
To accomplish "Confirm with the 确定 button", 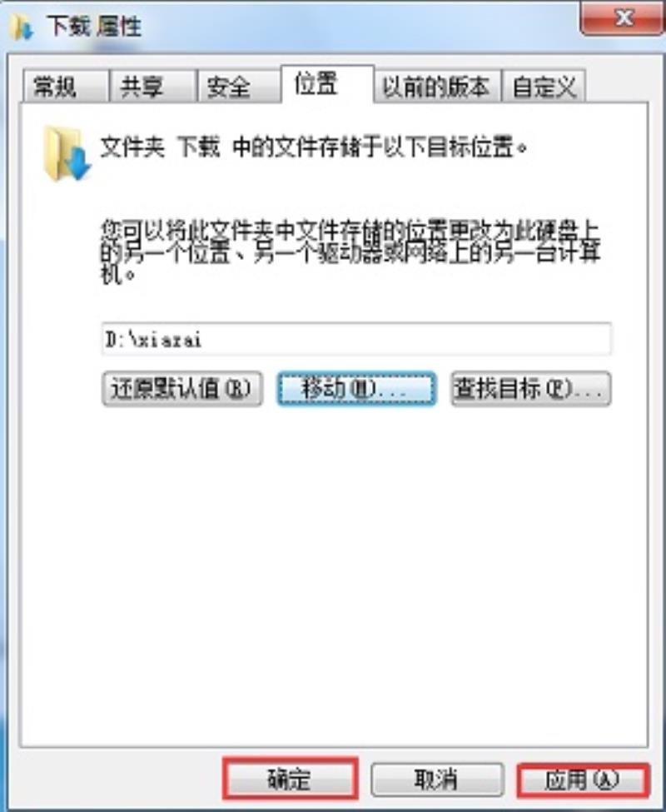I will coord(291,779).
